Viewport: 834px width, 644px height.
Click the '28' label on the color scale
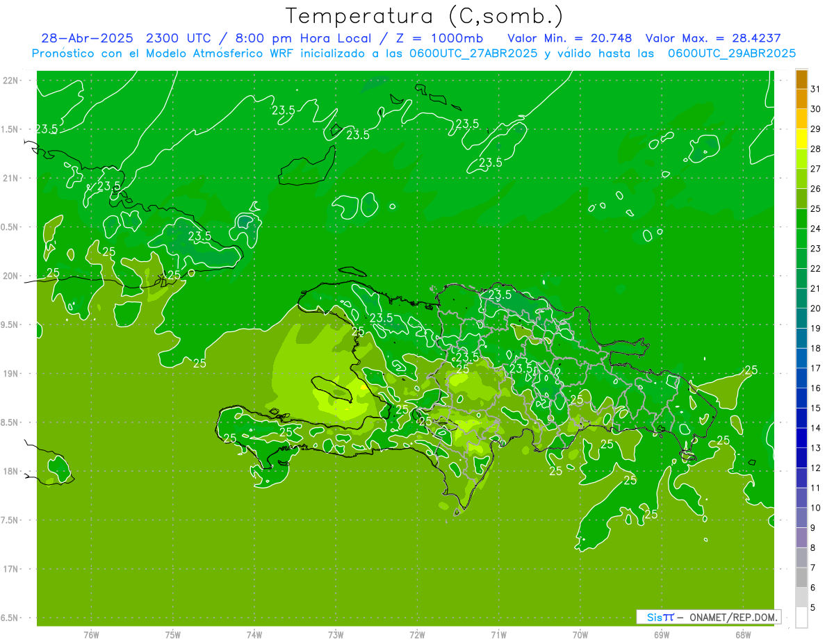click(815, 149)
